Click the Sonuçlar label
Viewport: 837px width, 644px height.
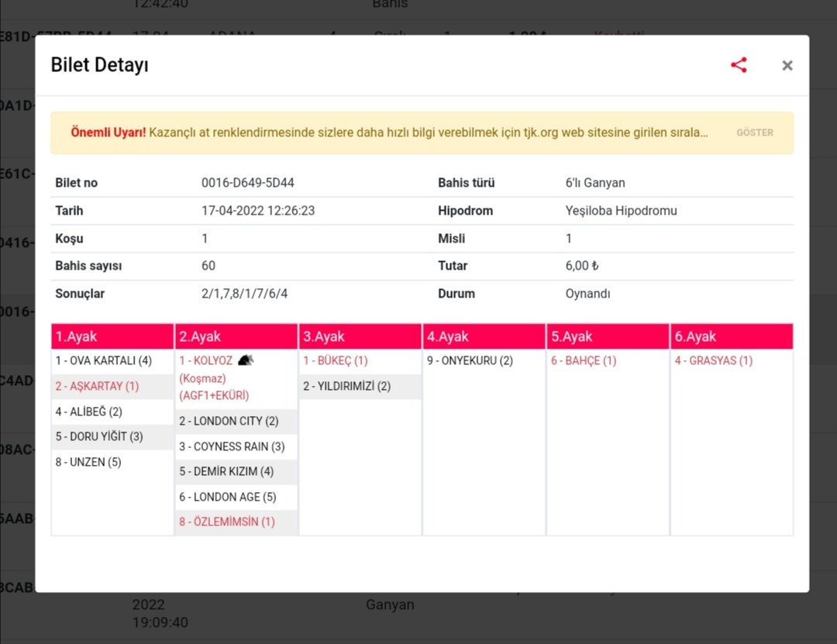[x=80, y=294]
